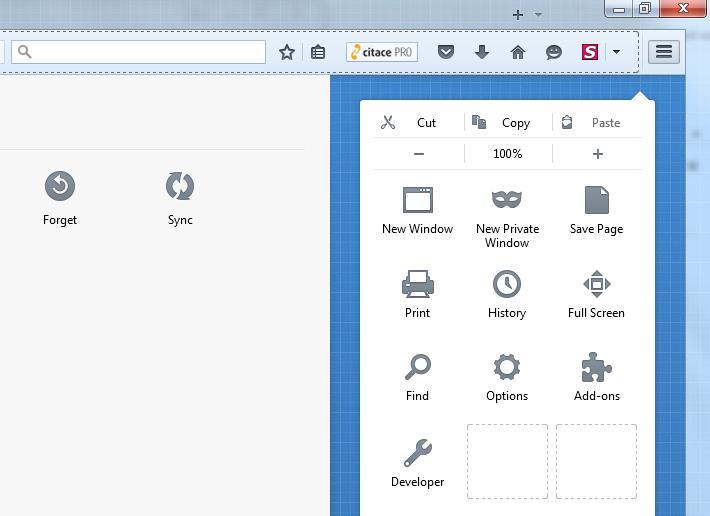
Task: Open Options gear icon
Action: (x=507, y=367)
